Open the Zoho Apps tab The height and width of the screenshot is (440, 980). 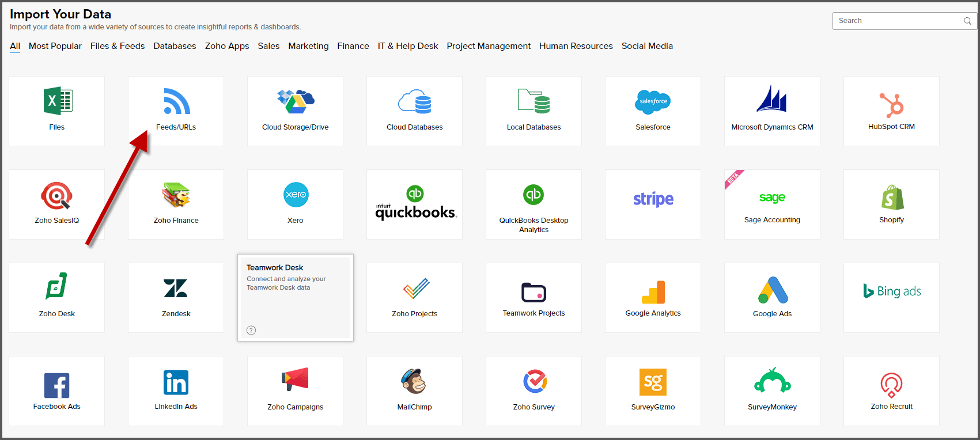point(227,46)
